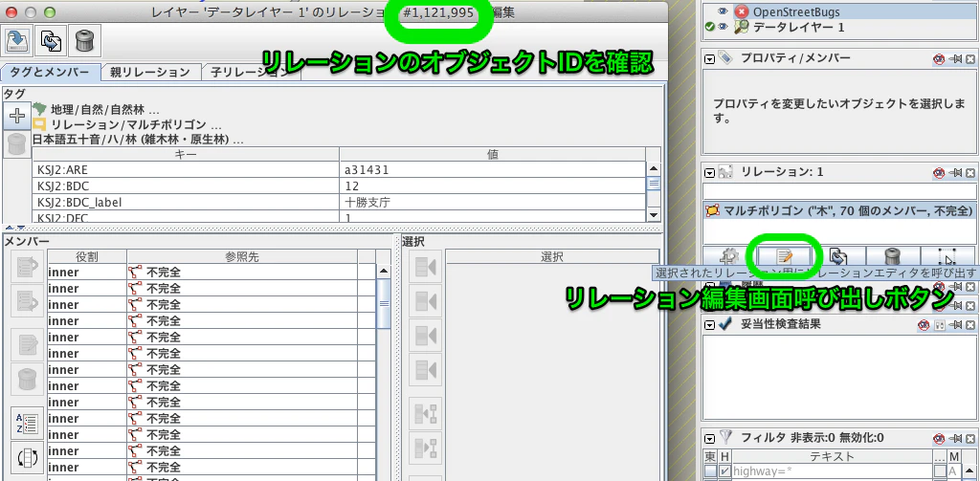Close the 妥当性検査結果 panel
Viewport: 980px width, 481px height.
(970, 325)
